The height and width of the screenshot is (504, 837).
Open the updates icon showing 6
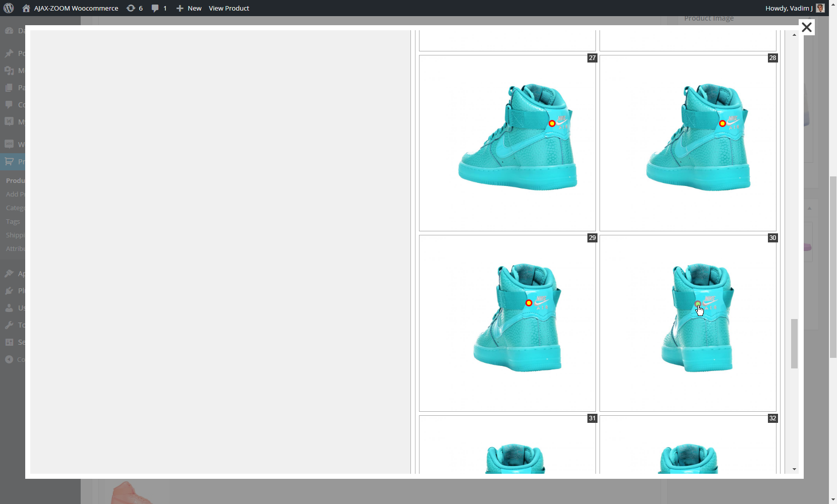[135, 8]
